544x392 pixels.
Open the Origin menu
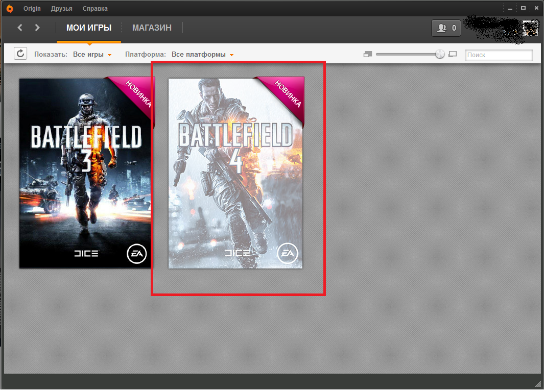[32, 9]
